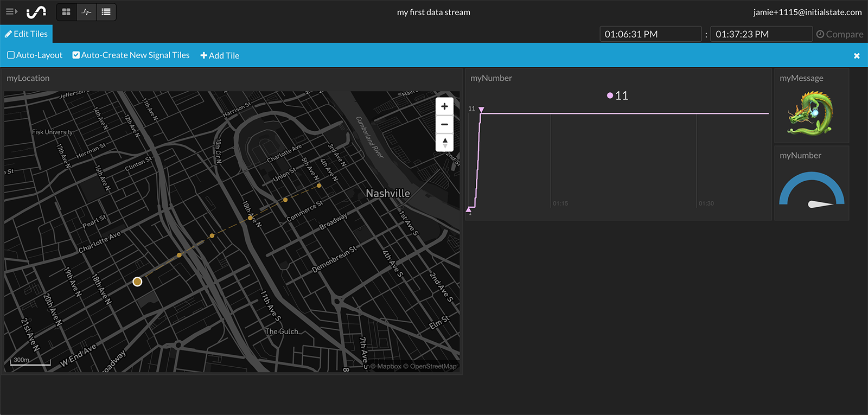Enable the Auto-Layout checkbox

(x=11, y=55)
